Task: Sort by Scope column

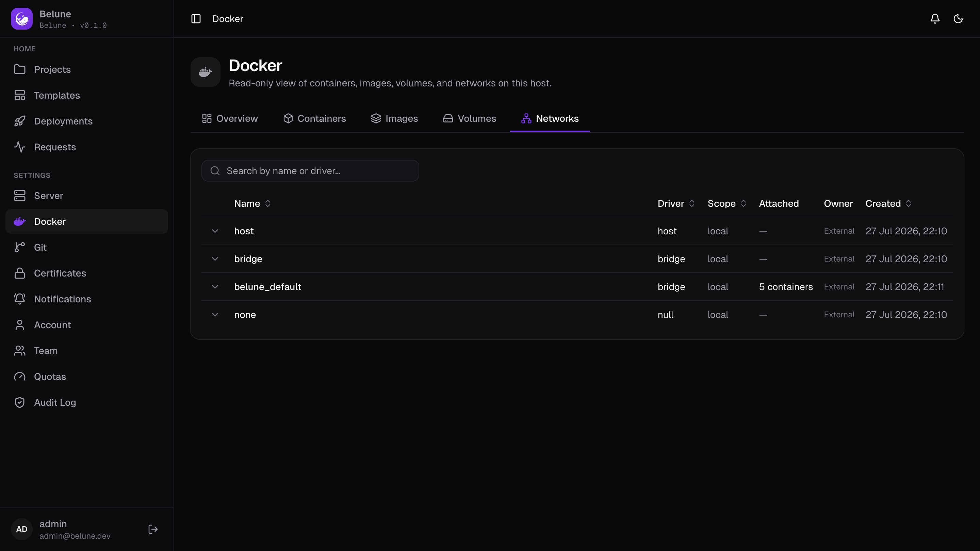Action: (x=727, y=204)
